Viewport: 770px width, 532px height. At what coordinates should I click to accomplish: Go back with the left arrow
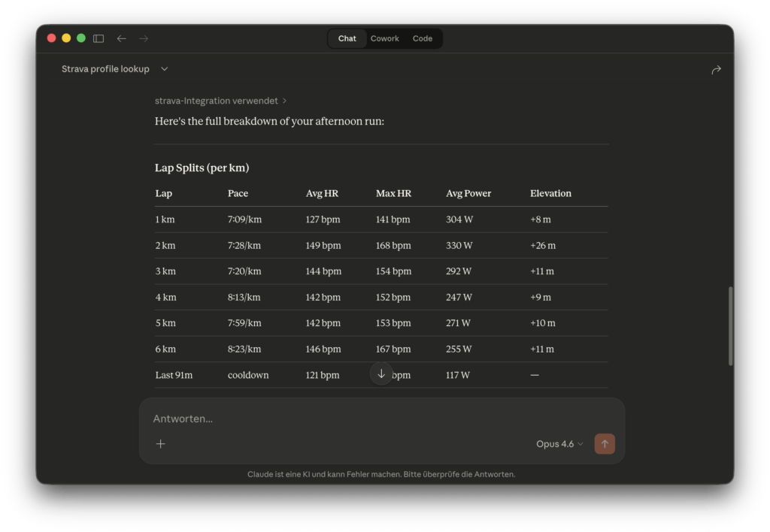122,38
